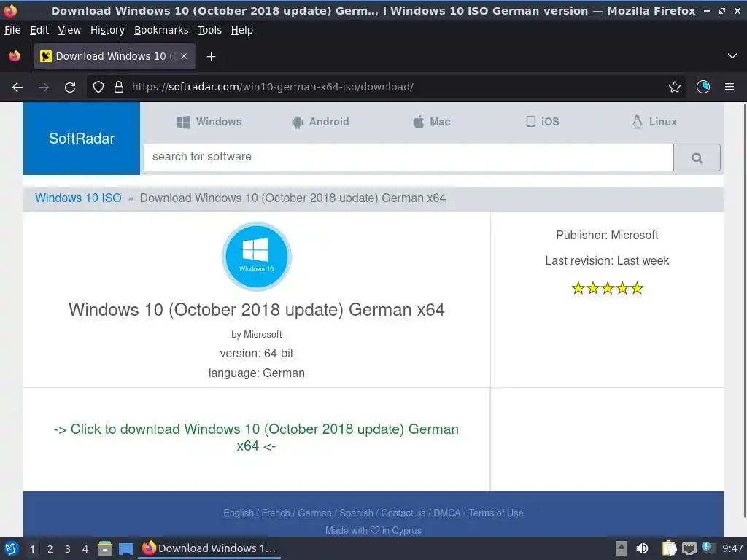Focus the search for software field
The width and height of the screenshot is (747, 560).
[x=409, y=157]
